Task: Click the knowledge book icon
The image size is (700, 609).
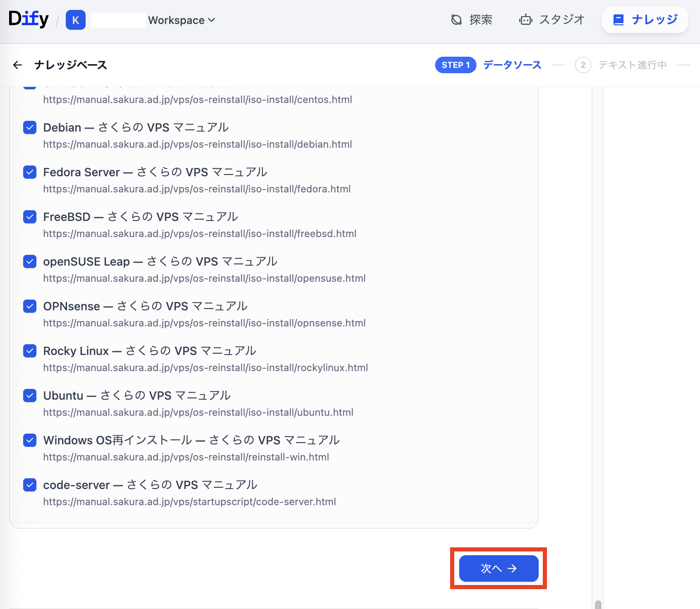Action: coord(618,20)
